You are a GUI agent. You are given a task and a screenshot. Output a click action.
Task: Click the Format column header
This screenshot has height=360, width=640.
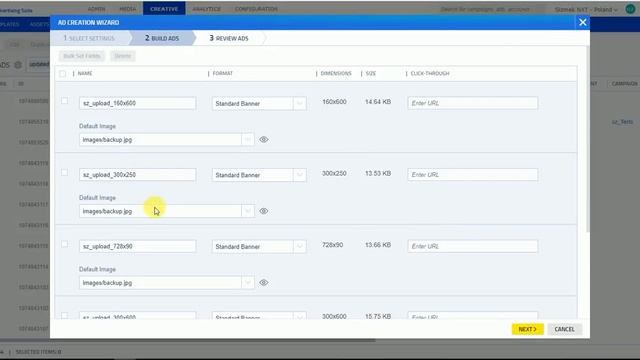click(222, 73)
